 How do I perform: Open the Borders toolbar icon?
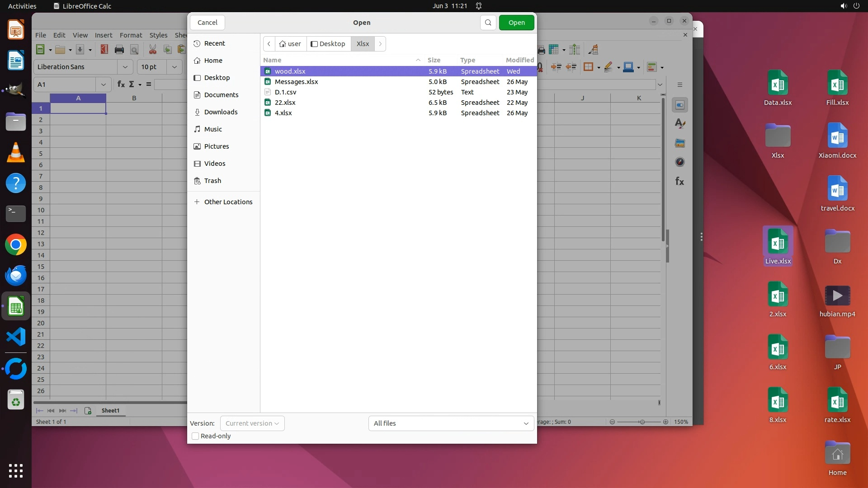pos(588,67)
